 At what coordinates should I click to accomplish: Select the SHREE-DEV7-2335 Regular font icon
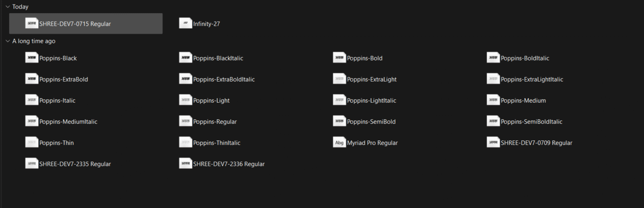(32, 164)
